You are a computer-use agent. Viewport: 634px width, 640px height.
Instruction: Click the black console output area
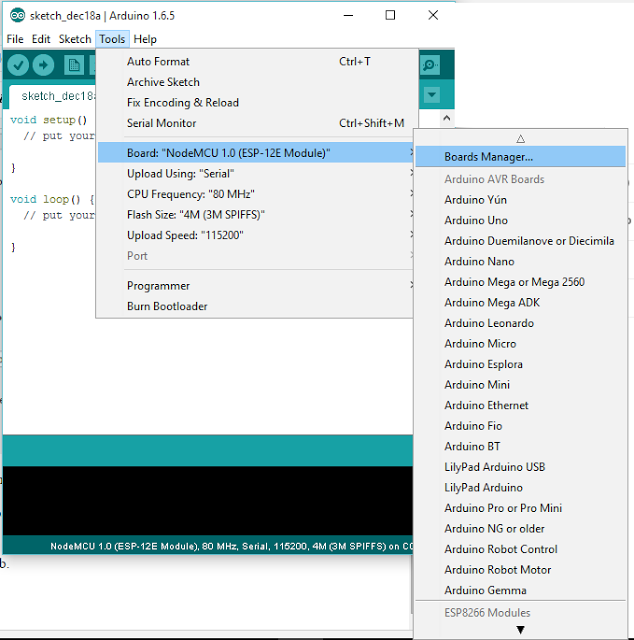(x=207, y=500)
